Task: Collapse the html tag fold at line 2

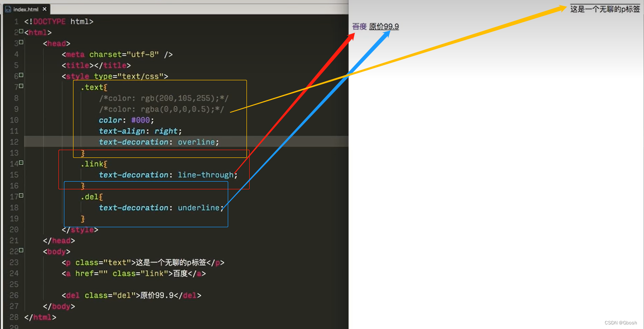Action: (x=21, y=32)
